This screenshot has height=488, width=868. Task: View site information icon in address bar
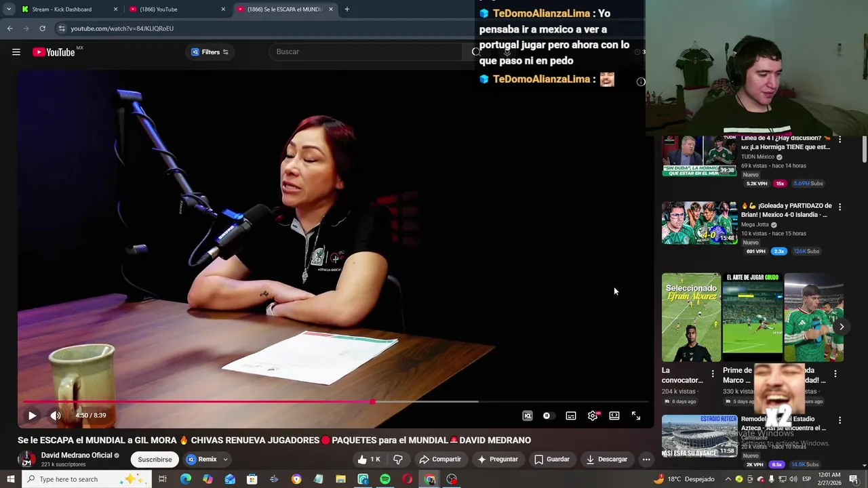tap(62, 28)
